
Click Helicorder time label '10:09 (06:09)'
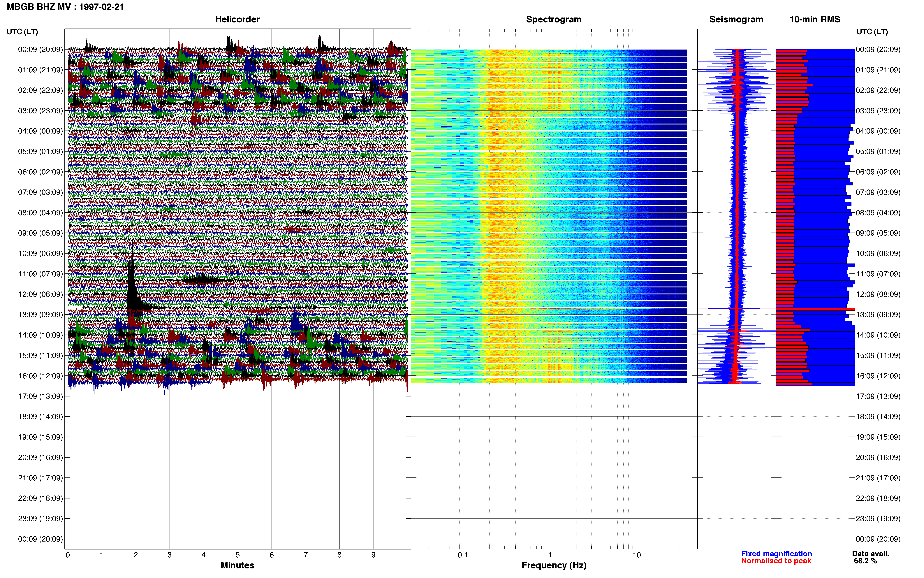tap(41, 253)
